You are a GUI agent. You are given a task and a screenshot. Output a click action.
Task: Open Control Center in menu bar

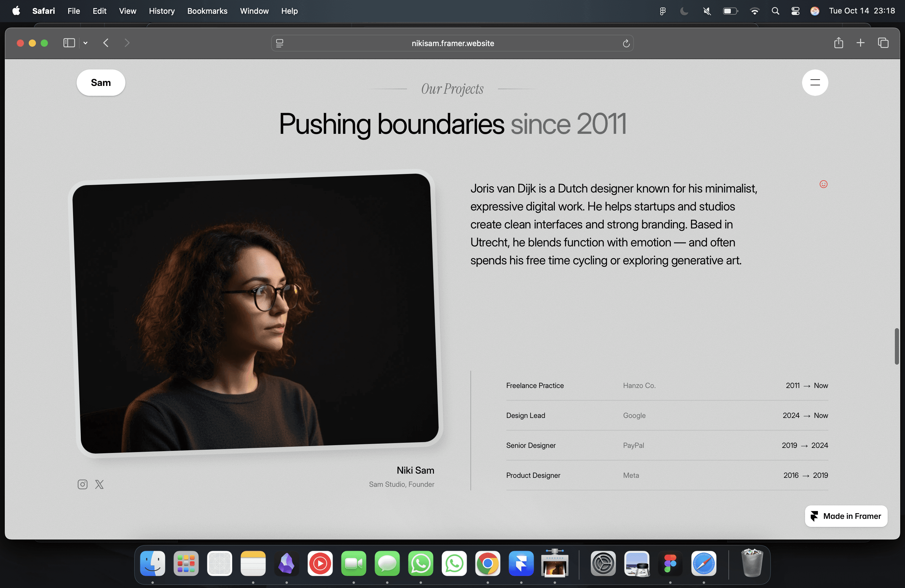pos(795,11)
